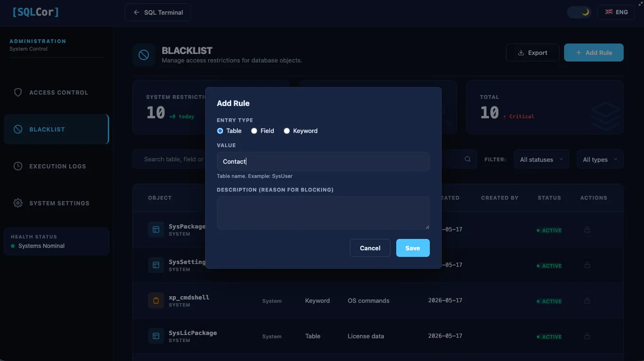Click the Total card layers icon
Image resolution: width=644 pixels, height=361 pixels.
[x=605, y=116]
